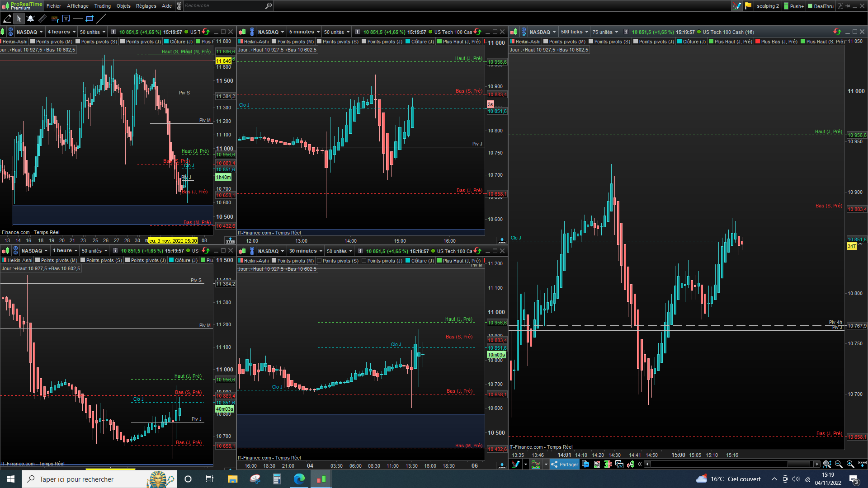Open the Trading menu
Image resolution: width=868 pixels, height=488 pixels.
[102, 6]
